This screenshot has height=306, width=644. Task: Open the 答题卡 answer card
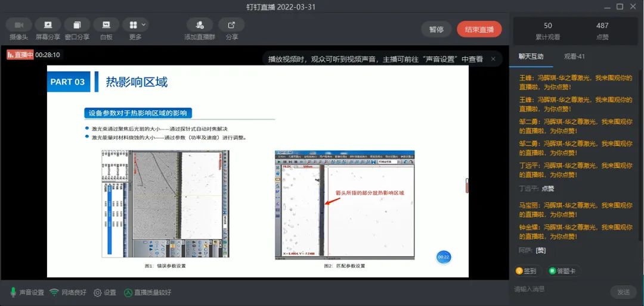pyautogui.click(x=561, y=271)
